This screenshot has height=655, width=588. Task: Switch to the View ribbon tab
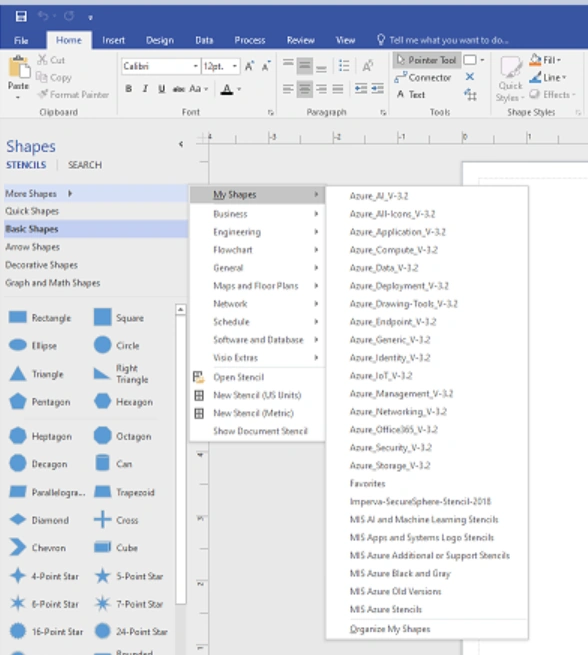pos(345,41)
